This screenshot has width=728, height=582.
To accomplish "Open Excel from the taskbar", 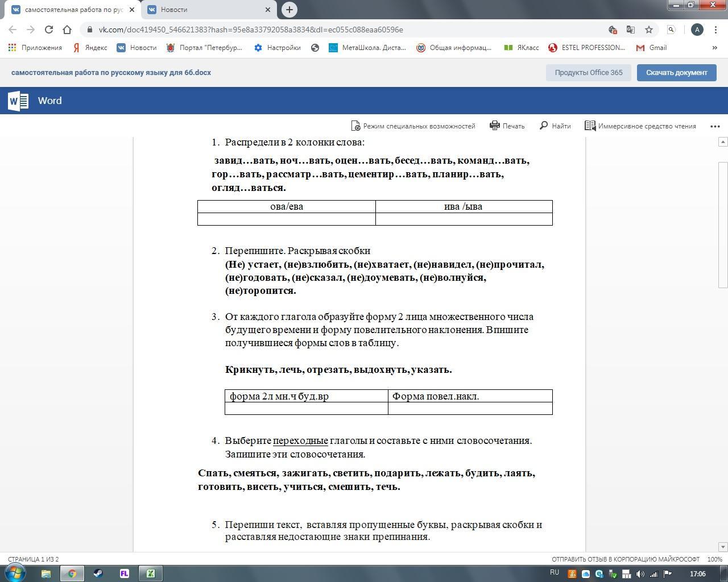I will pyautogui.click(x=151, y=573).
